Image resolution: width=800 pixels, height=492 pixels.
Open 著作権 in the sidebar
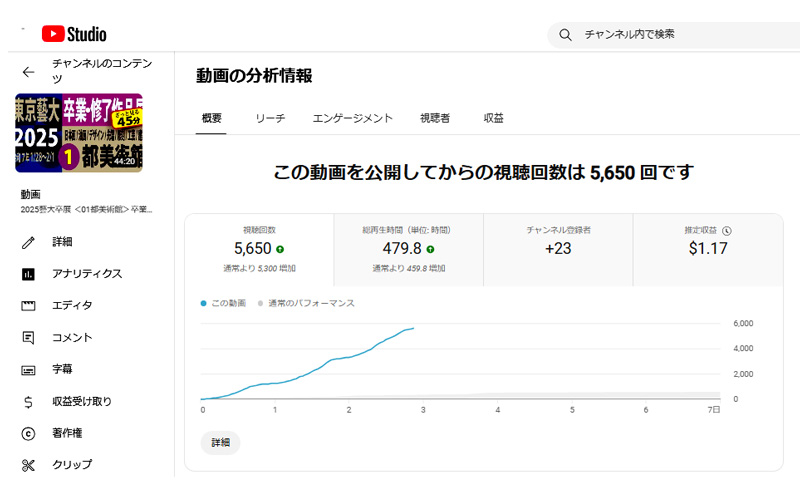pos(67,433)
